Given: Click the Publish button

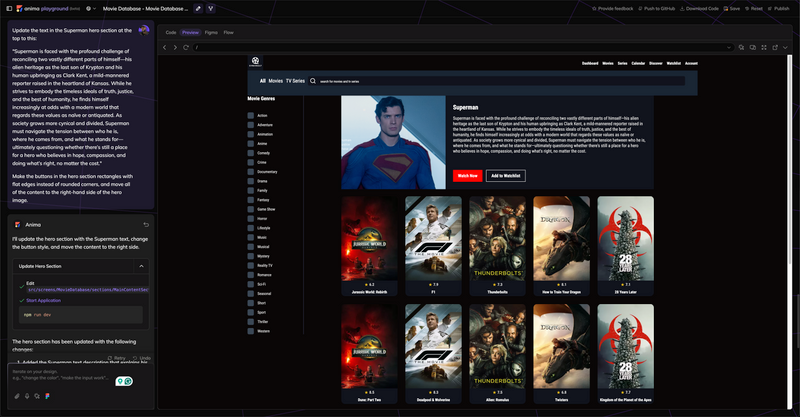Looking at the screenshot, I should (779, 9).
